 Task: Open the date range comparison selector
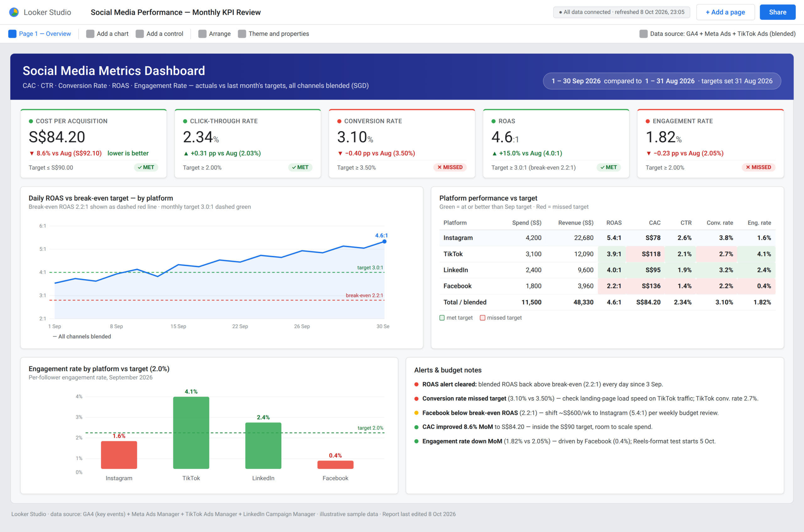[662, 81]
